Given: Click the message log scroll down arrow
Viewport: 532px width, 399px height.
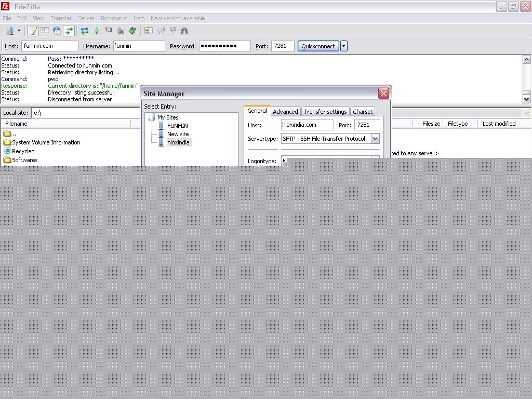Looking at the screenshot, I should click(527, 99).
